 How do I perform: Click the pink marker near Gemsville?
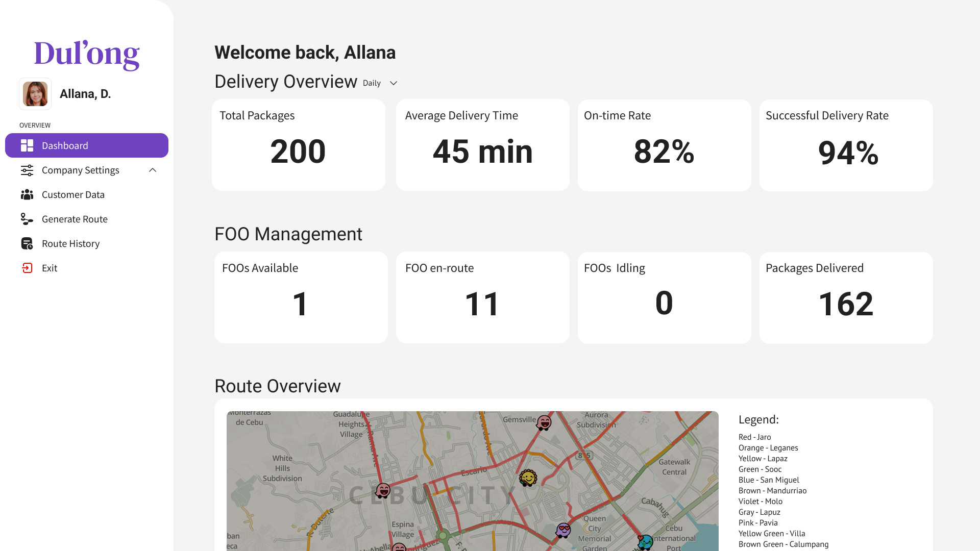[x=544, y=422]
